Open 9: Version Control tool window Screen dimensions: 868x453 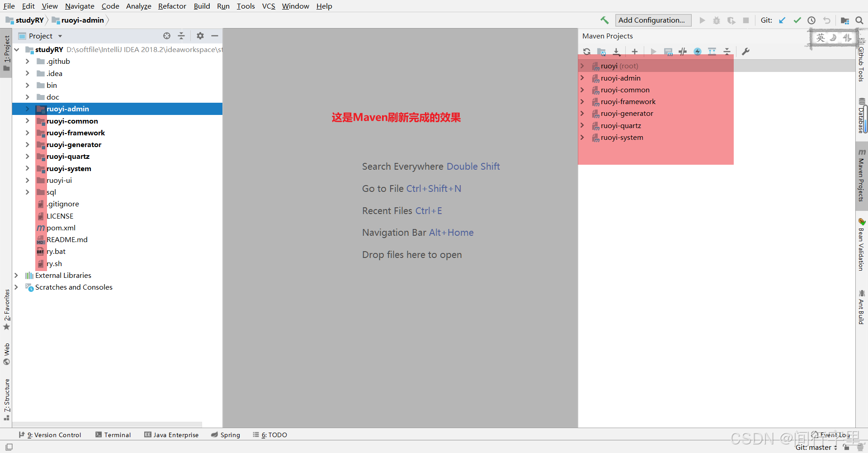tap(50, 435)
